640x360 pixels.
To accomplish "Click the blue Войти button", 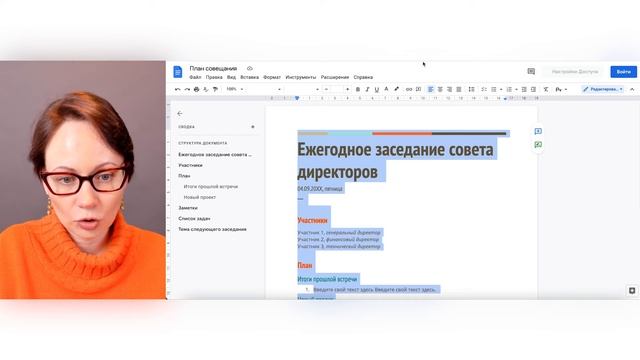I will (x=623, y=71).
